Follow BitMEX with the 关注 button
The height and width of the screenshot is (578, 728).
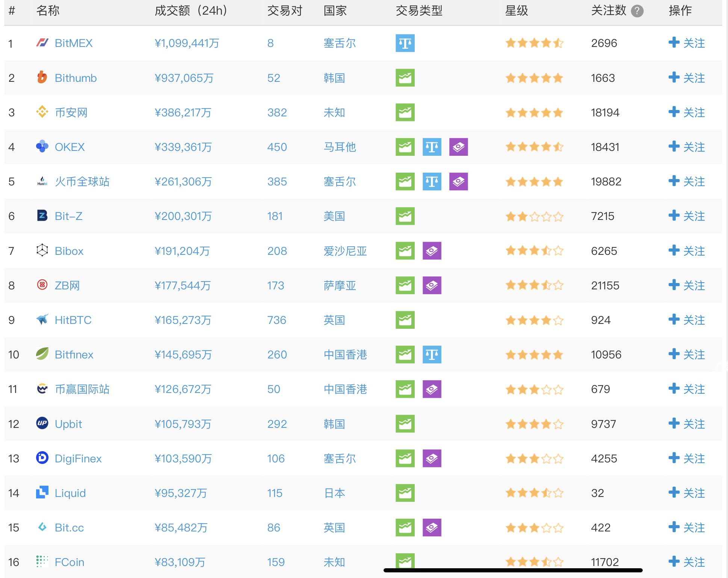(686, 43)
